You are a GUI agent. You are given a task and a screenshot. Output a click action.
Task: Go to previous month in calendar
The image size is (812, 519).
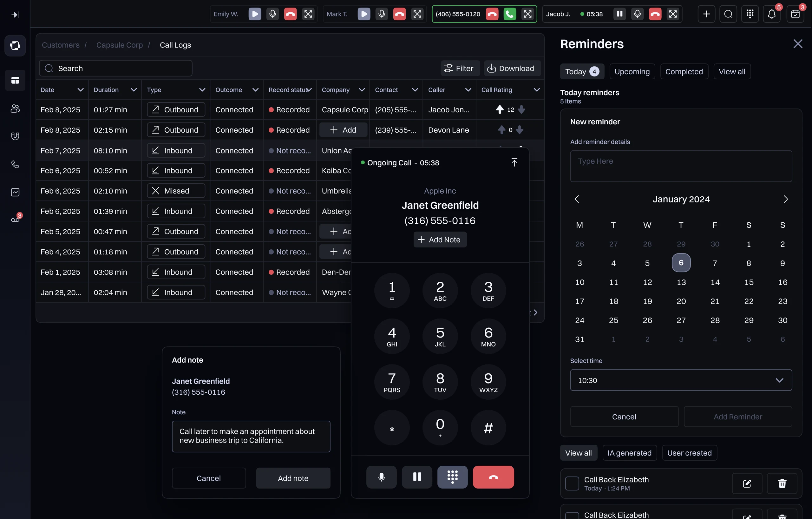click(x=577, y=199)
